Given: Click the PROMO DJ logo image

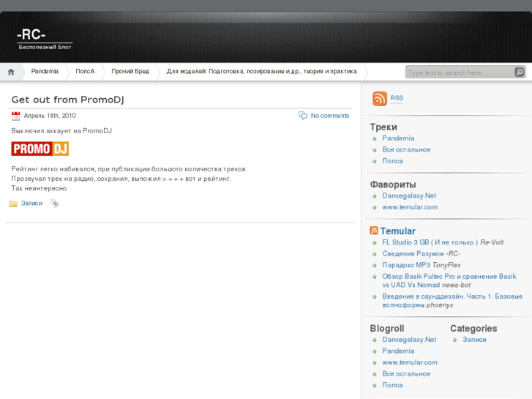Looking at the screenshot, I should click(x=40, y=149).
